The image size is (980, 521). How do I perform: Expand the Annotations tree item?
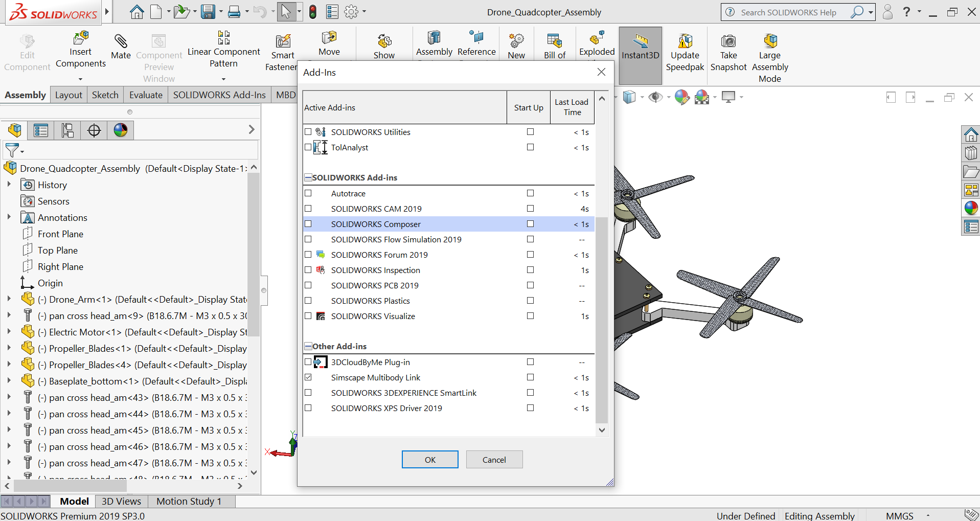pyautogui.click(x=9, y=217)
